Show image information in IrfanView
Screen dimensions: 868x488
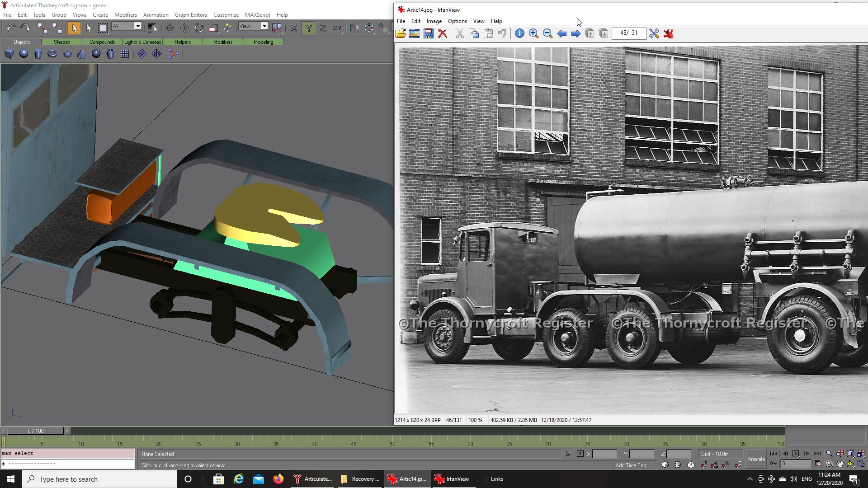[x=519, y=33]
